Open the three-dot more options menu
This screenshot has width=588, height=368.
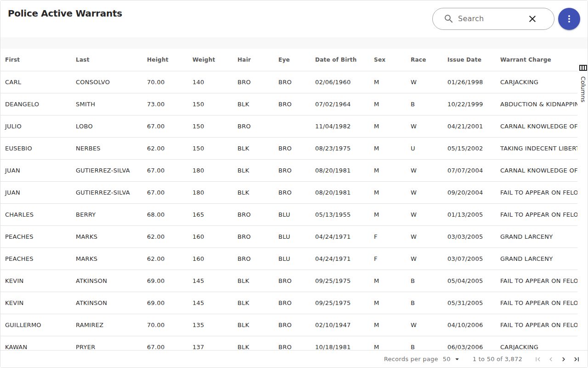(x=569, y=19)
